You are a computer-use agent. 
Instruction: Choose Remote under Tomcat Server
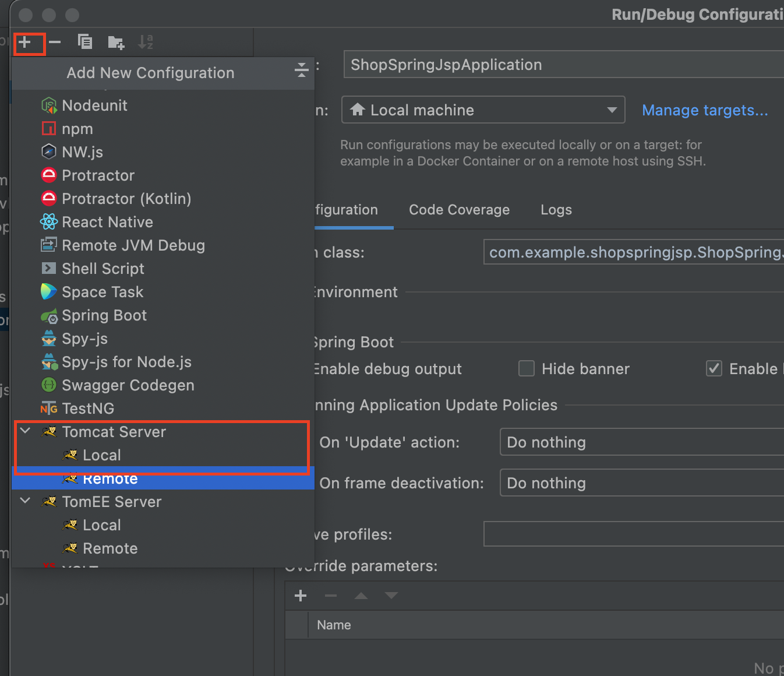click(110, 479)
